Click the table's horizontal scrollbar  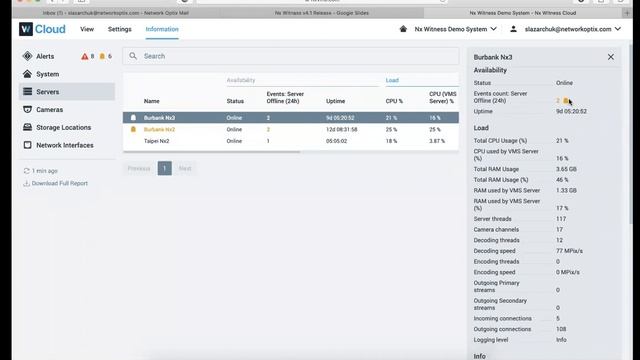coord(211,151)
